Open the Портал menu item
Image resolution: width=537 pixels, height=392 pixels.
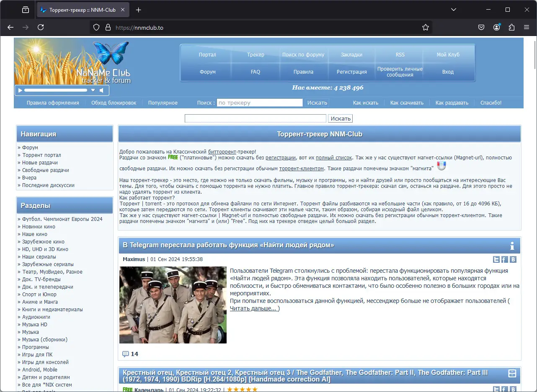click(207, 55)
